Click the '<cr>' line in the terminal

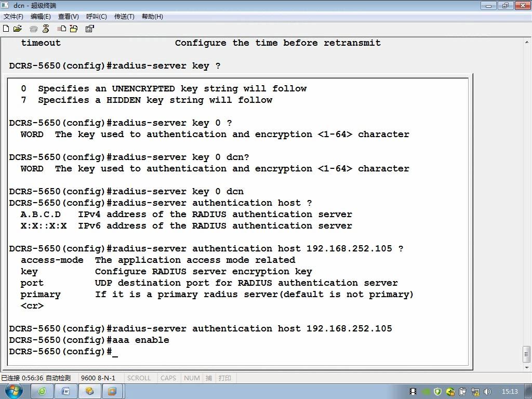[x=32, y=306]
